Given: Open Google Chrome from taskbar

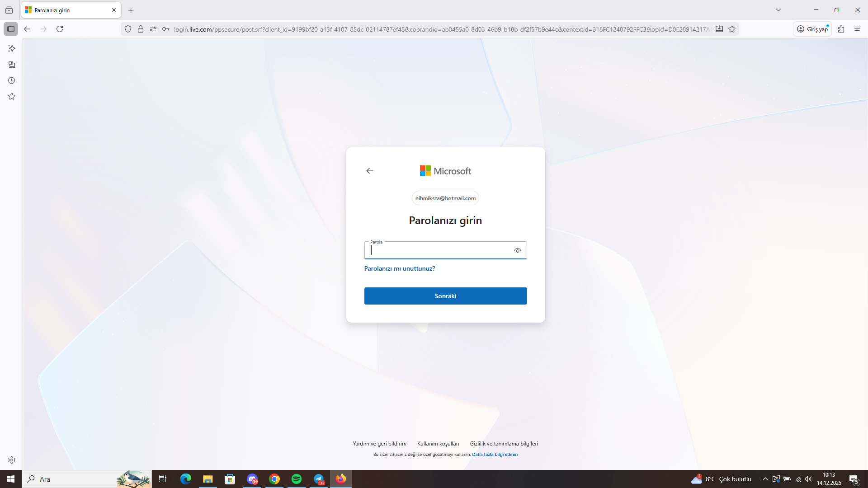Looking at the screenshot, I should (x=274, y=479).
